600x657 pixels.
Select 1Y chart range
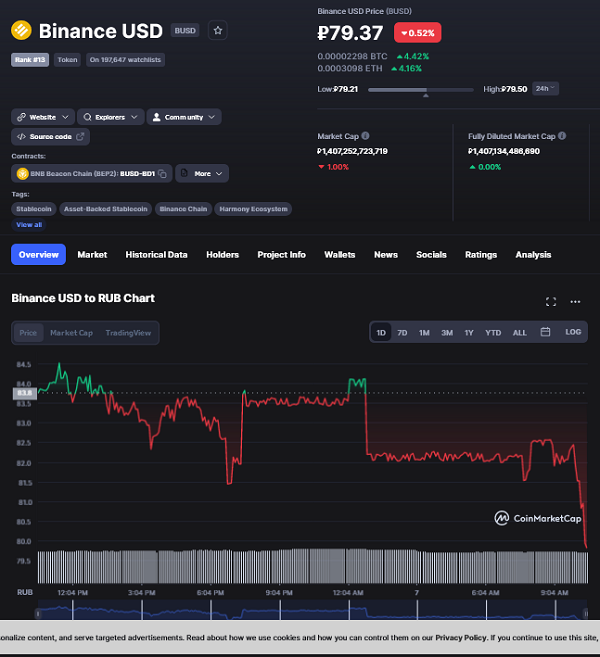[x=469, y=333]
